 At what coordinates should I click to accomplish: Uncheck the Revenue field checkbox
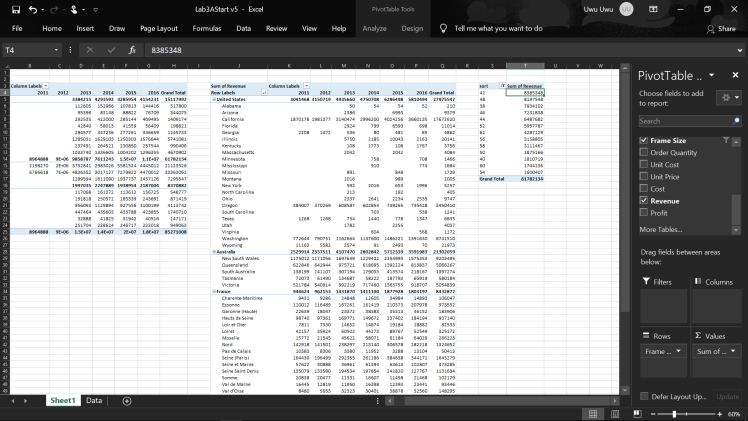tap(642, 200)
